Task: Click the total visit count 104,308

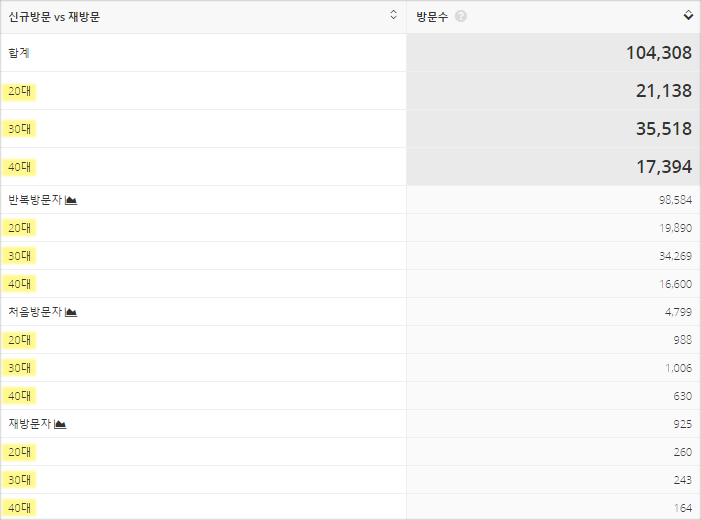Action: click(x=651, y=53)
